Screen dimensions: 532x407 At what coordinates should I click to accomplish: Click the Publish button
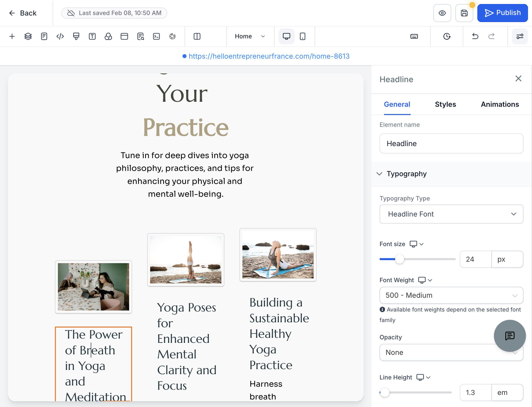click(503, 13)
